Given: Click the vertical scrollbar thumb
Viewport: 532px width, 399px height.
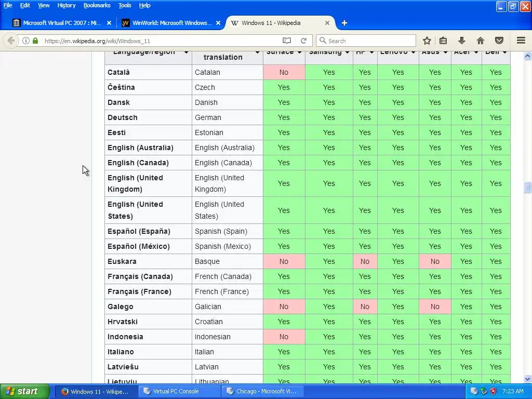Looking at the screenshot, I should click(x=527, y=187).
